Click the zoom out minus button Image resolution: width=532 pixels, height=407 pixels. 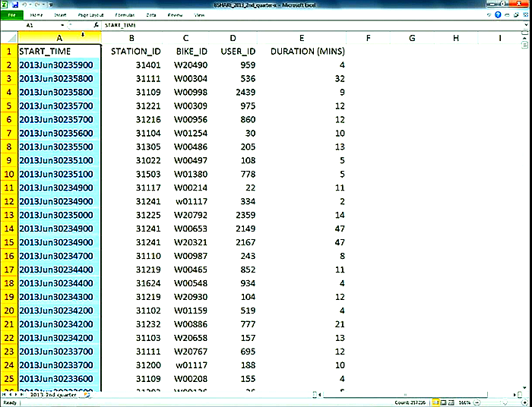click(477, 403)
